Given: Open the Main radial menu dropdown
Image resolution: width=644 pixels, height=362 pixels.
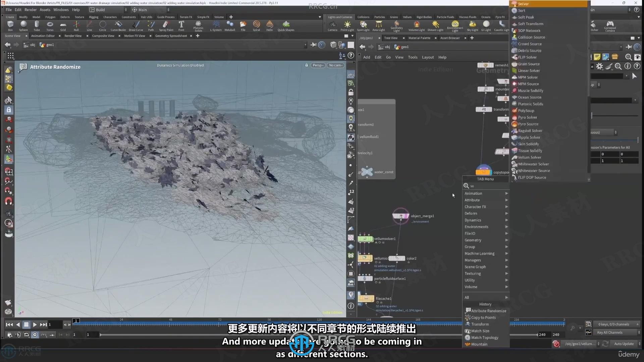Looking at the screenshot, I should point(150,10).
